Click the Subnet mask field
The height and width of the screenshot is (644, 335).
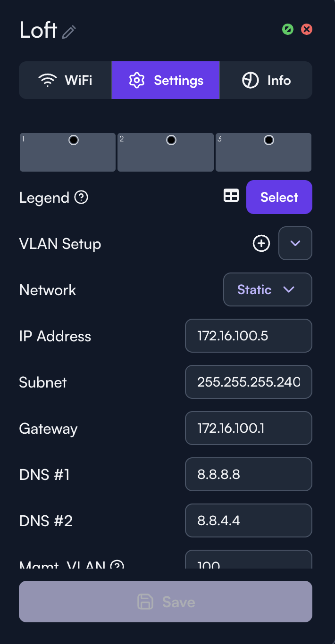point(249,382)
